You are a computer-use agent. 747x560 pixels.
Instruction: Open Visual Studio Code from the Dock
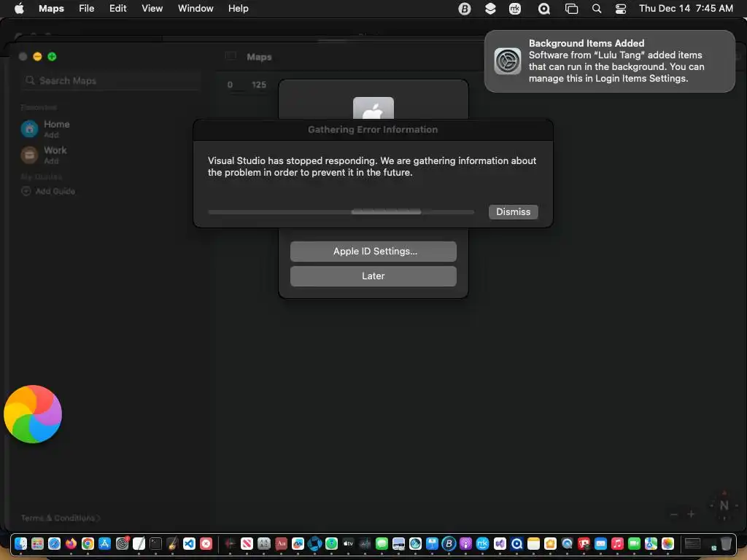click(x=189, y=543)
